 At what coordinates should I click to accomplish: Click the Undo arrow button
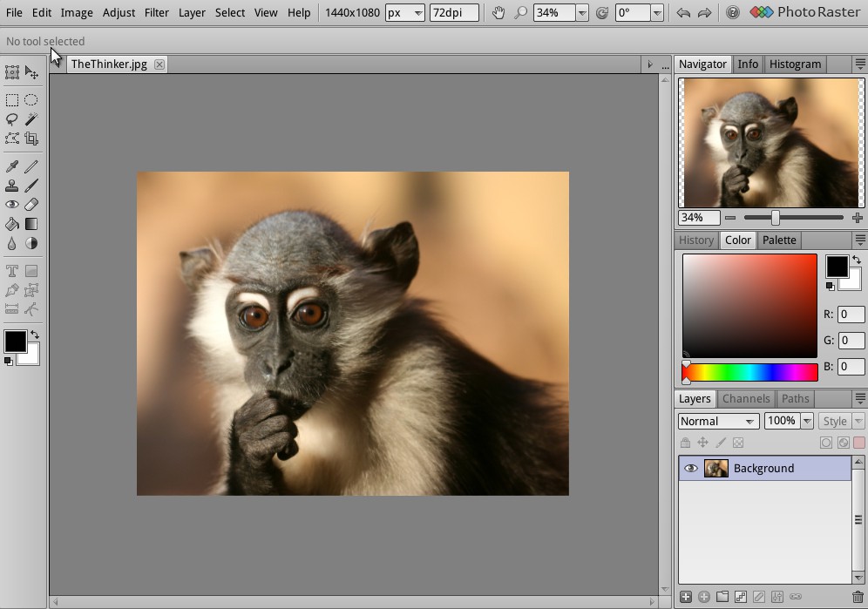[683, 13]
